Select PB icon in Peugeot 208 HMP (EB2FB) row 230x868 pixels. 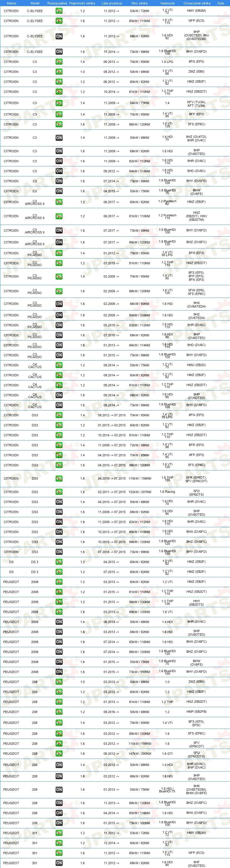[x=59, y=712]
